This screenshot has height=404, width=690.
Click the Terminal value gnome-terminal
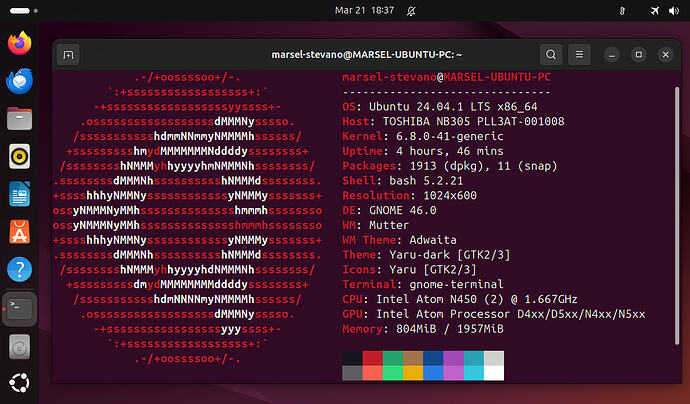pyautogui.click(x=456, y=284)
